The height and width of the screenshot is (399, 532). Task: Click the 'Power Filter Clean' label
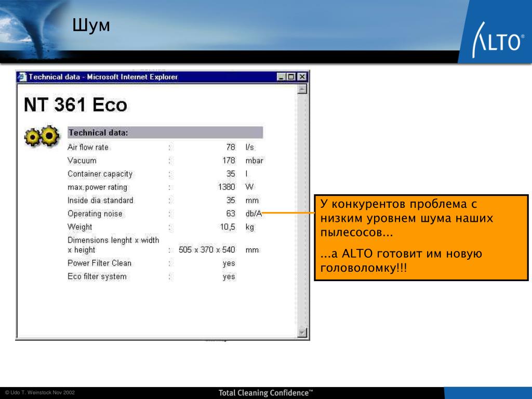[99, 263]
